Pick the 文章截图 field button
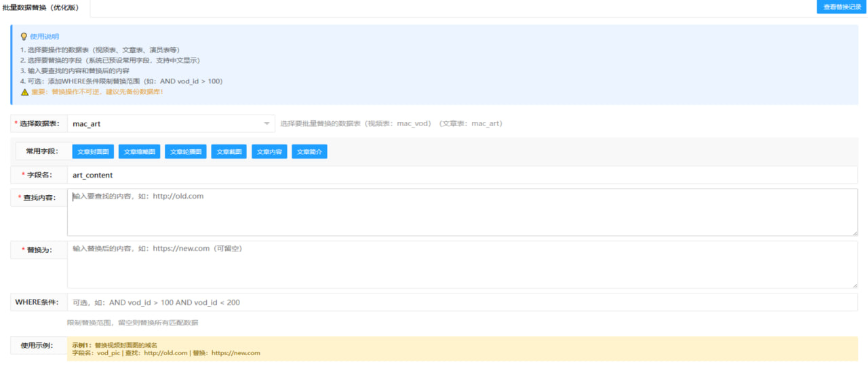 tap(228, 152)
